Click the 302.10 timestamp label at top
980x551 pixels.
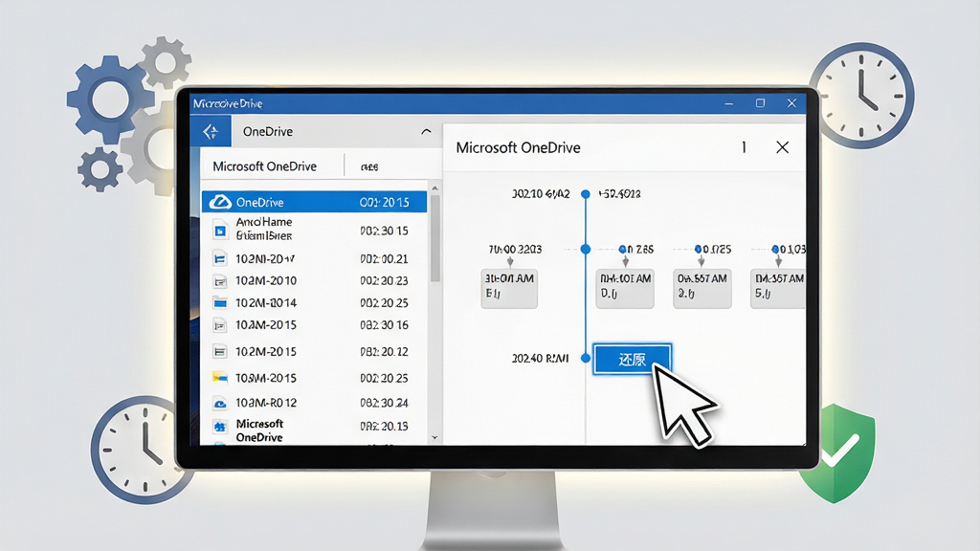pos(541,194)
